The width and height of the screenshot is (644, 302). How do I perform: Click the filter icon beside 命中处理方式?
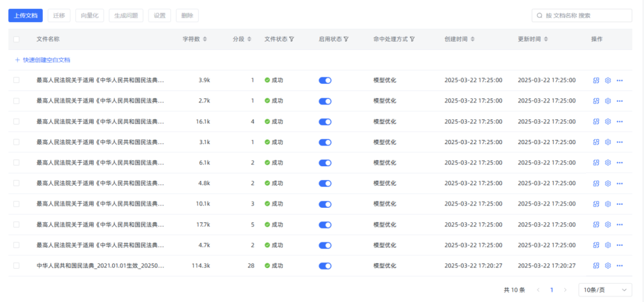click(x=412, y=39)
